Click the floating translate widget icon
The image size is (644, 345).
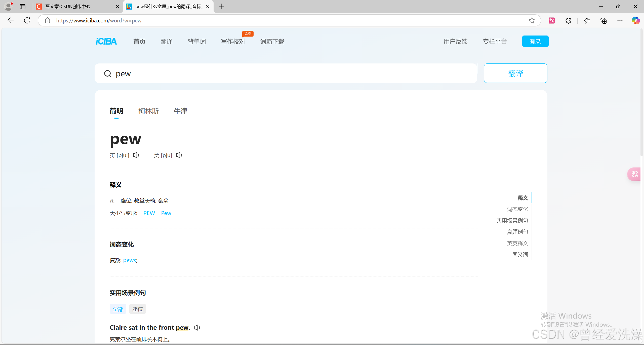point(634,174)
